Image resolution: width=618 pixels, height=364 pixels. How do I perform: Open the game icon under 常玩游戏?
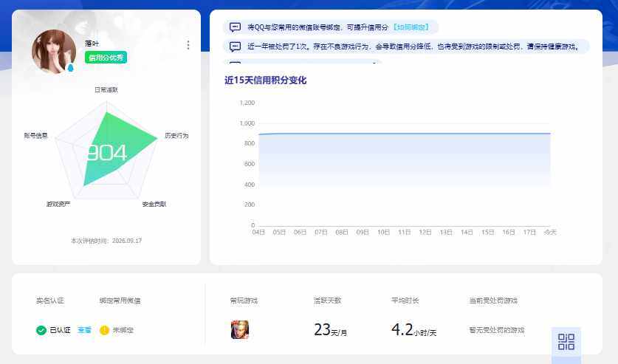pyautogui.click(x=240, y=330)
